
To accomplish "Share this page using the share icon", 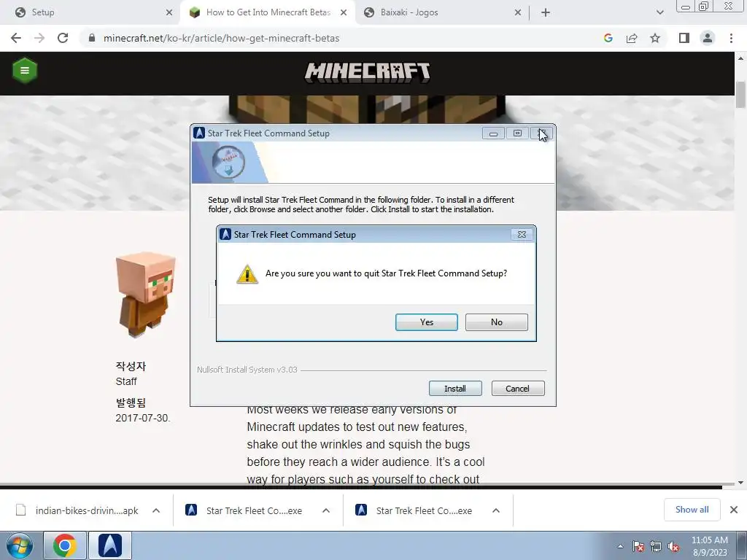I will (x=632, y=38).
